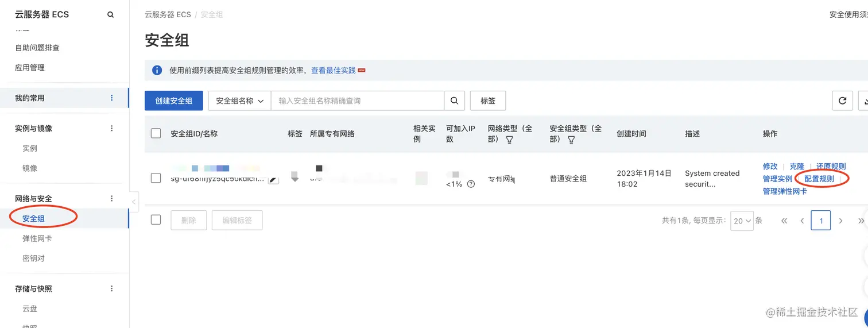The image size is (868, 328).
Task: Click the 标签 filter button
Action: coord(488,101)
